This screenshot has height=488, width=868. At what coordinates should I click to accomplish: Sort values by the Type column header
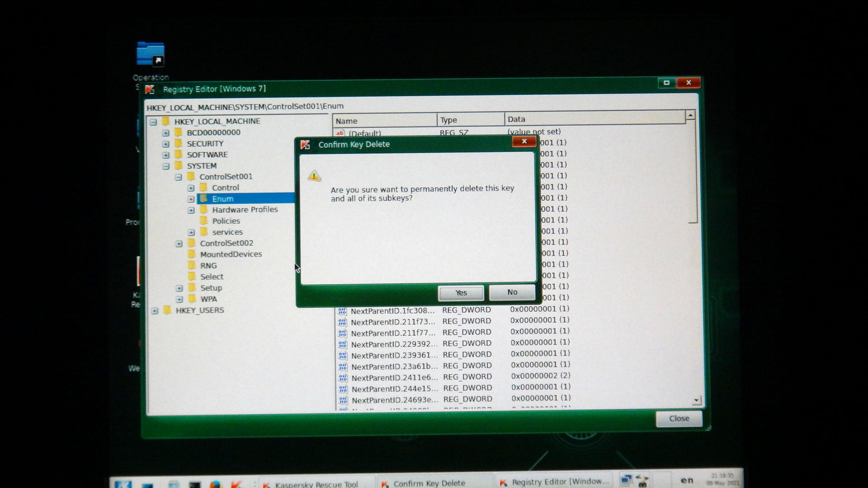coord(471,120)
